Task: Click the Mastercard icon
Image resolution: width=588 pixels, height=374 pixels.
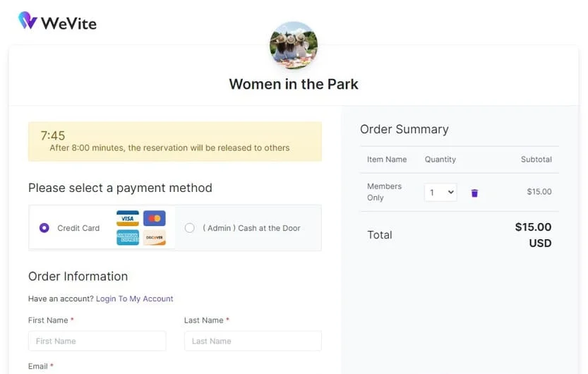Action: coord(154,218)
